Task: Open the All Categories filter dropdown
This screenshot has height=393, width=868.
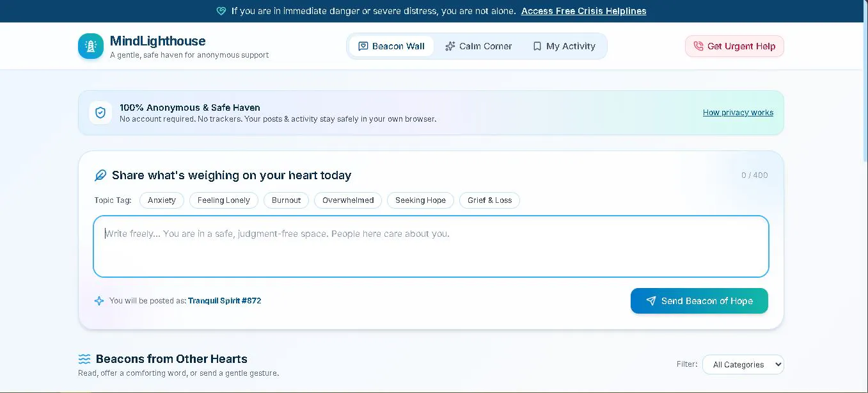Action: pyautogui.click(x=743, y=364)
